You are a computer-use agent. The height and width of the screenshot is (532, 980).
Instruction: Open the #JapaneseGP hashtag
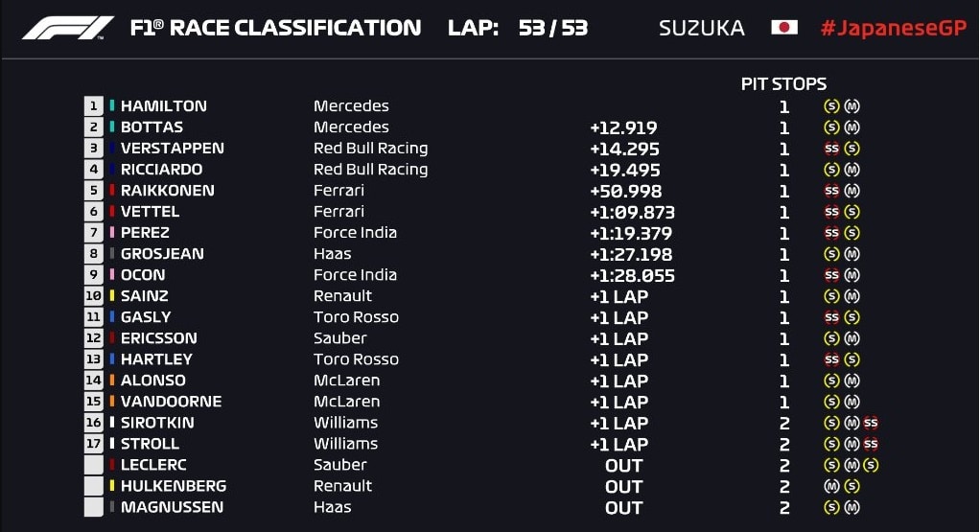[894, 29]
